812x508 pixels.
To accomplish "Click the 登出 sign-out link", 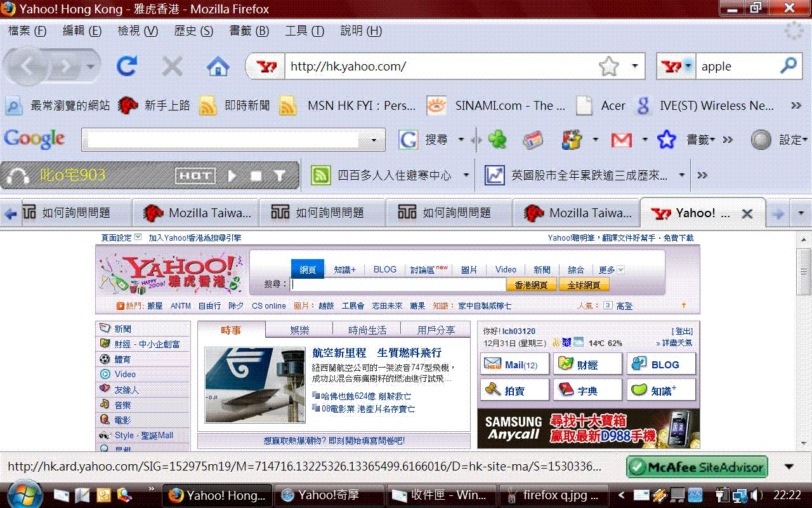I will pyautogui.click(x=683, y=331).
